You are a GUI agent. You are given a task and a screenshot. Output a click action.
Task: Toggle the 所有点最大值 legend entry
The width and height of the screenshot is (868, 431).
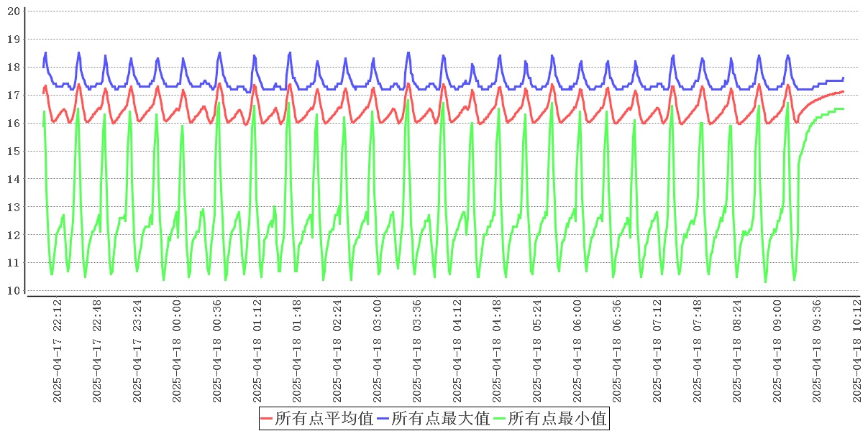pos(440,418)
